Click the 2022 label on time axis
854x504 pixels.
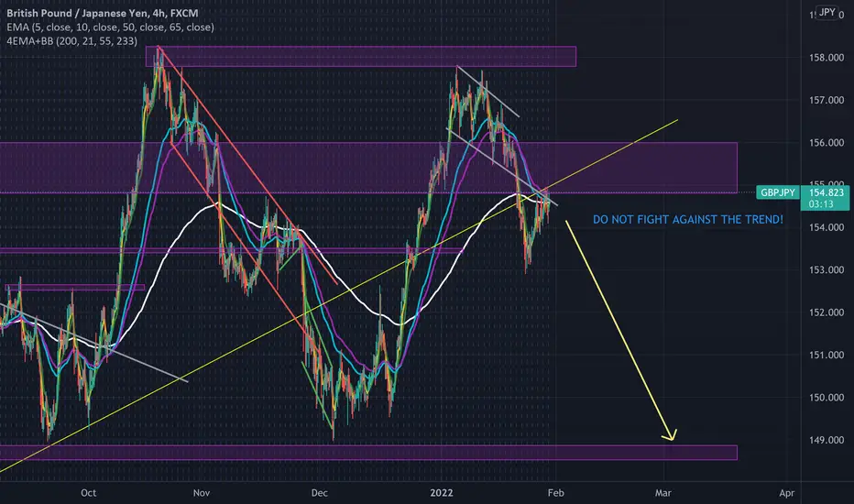point(441,493)
